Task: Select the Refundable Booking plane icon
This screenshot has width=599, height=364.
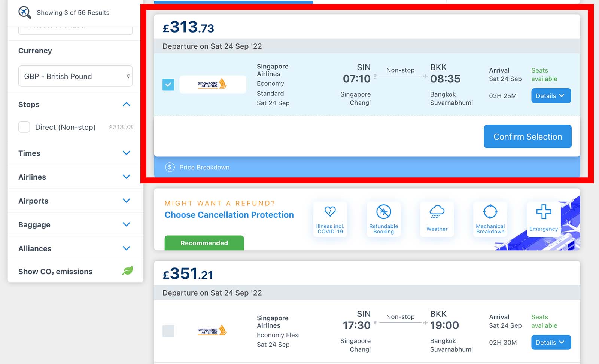Action: (x=384, y=212)
